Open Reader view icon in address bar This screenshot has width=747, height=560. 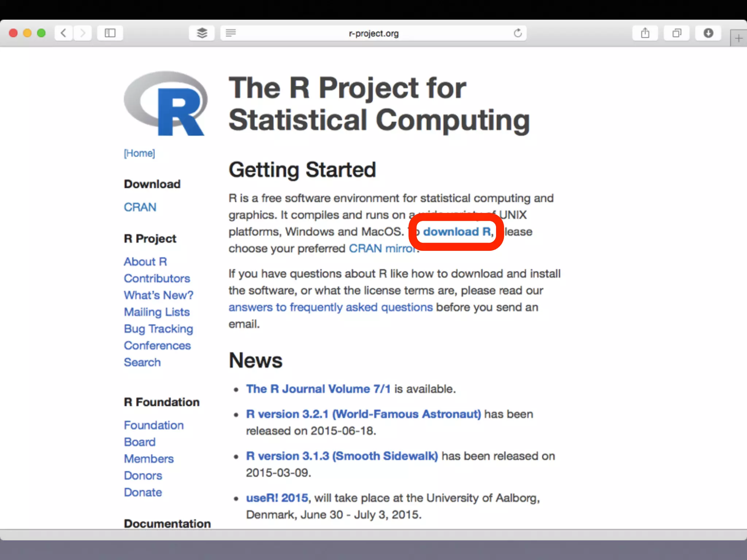(x=231, y=33)
